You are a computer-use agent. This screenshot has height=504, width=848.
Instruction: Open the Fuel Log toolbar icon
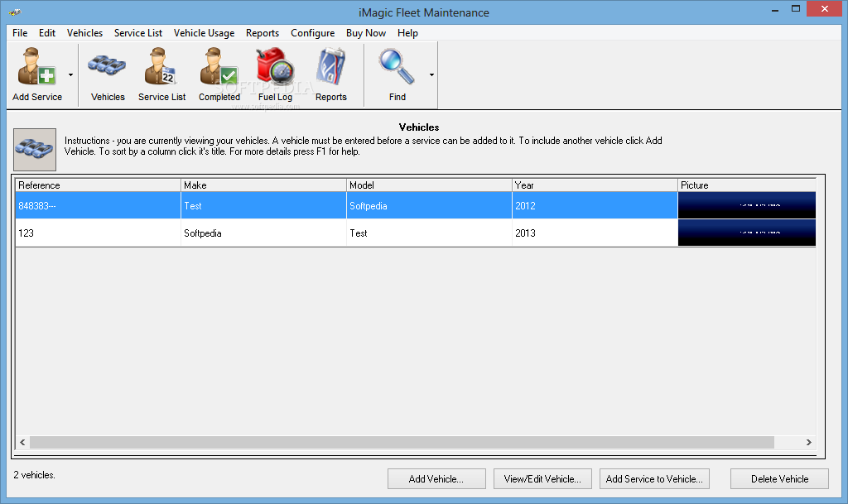(x=275, y=66)
